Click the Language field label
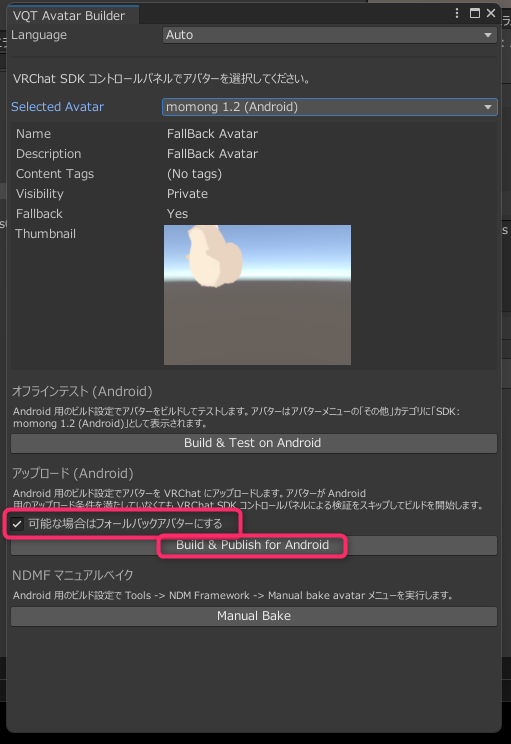Image resolution: width=511 pixels, height=744 pixels. click(39, 35)
